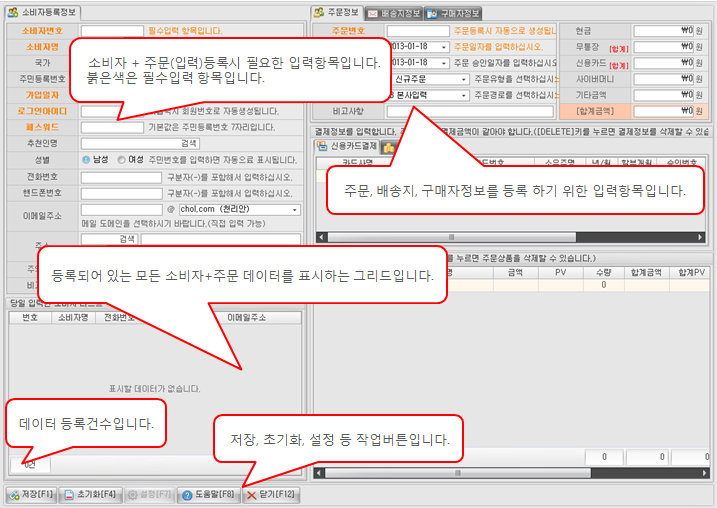
Task: Select the 여성 gender radio button
Action: [121, 160]
